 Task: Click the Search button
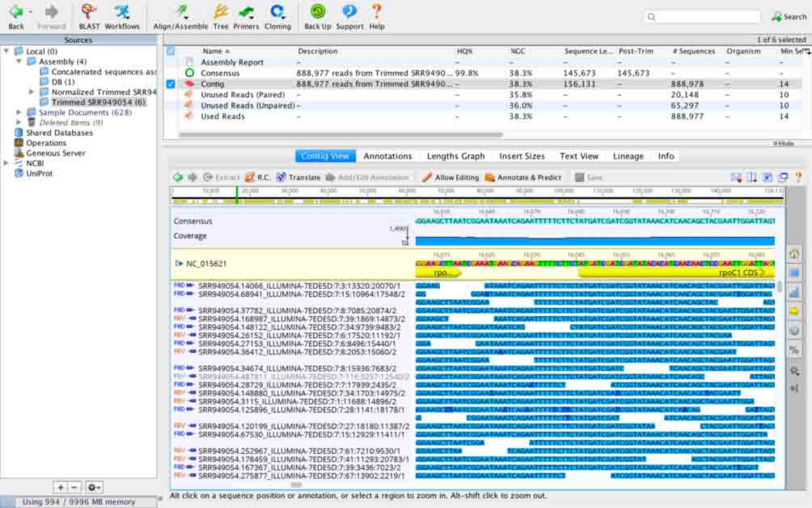(789, 17)
